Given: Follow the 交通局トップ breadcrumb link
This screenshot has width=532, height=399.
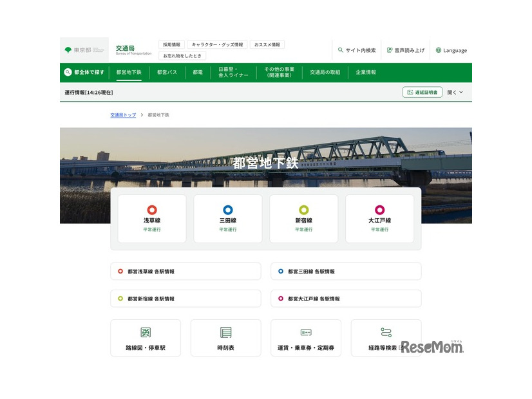Looking at the screenshot, I should tap(123, 115).
